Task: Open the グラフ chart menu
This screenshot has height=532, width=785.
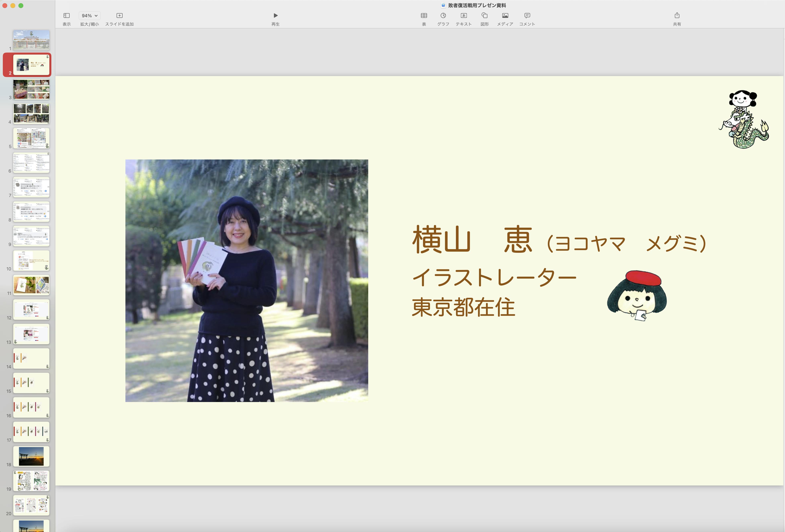Action: (x=443, y=15)
